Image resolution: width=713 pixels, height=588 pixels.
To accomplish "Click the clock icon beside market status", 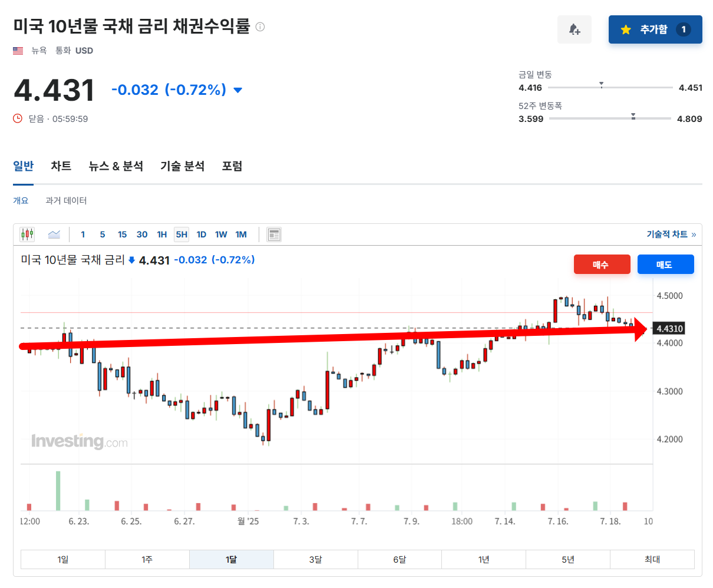I will click(x=16, y=118).
